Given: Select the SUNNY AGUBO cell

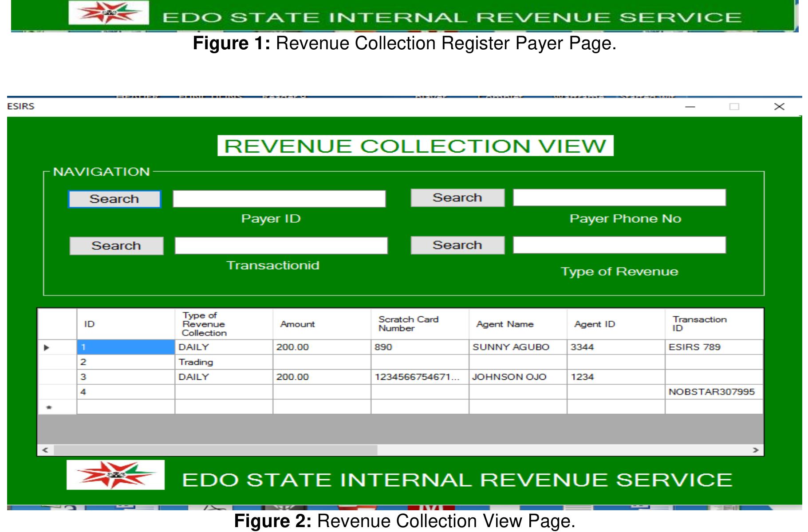Looking at the screenshot, I should click(518, 347).
